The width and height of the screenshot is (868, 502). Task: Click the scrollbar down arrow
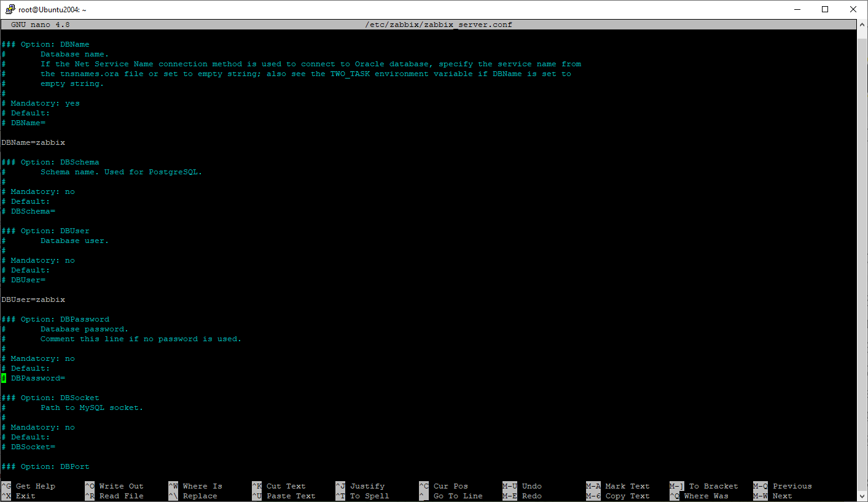click(862, 496)
